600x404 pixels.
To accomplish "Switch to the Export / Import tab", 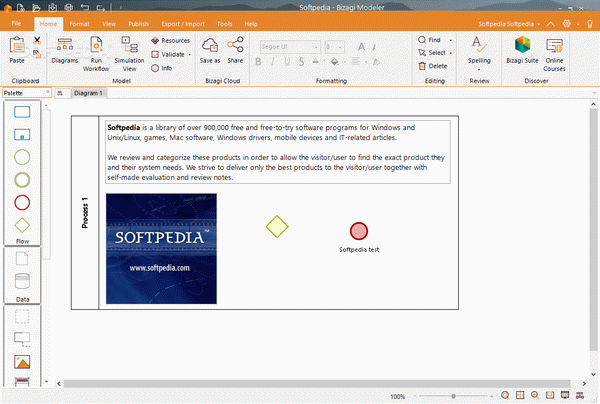I will (x=183, y=24).
